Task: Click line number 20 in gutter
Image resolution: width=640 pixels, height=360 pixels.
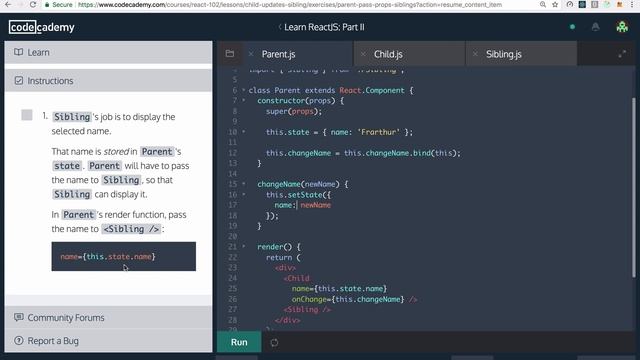Action: [x=232, y=236]
